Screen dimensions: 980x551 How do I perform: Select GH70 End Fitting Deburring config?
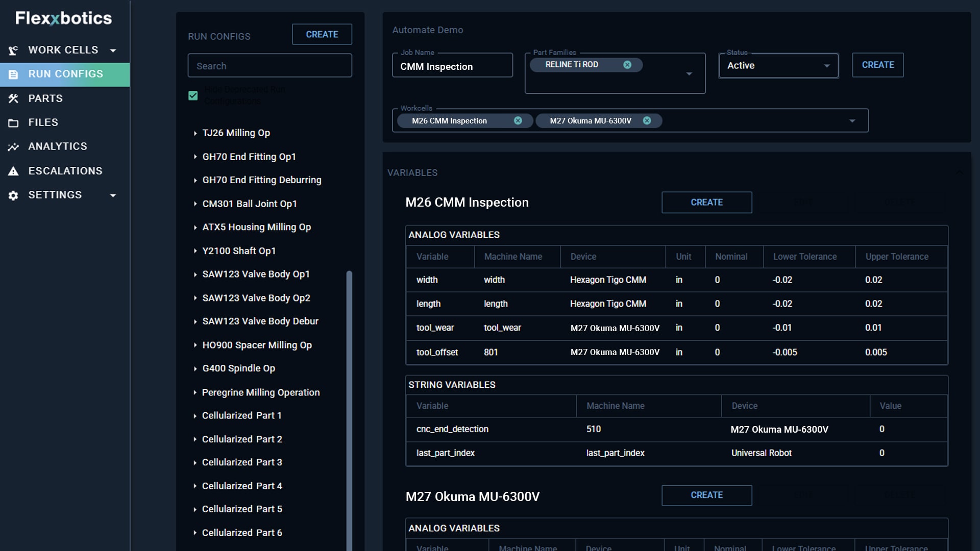[x=262, y=180]
